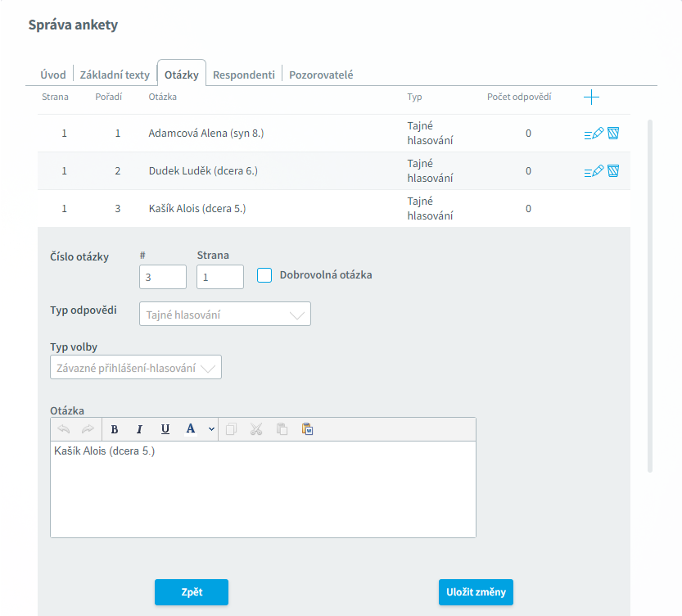
Task: Click the Zpět button
Action: click(192, 592)
